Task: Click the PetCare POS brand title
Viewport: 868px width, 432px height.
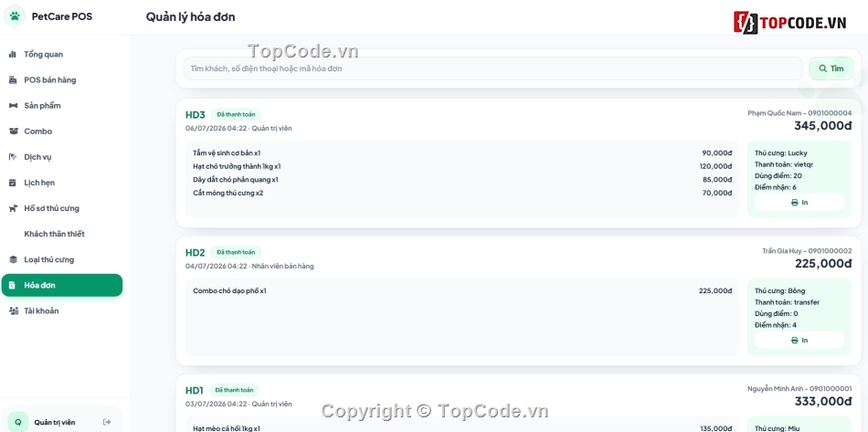Action: pos(62,16)
